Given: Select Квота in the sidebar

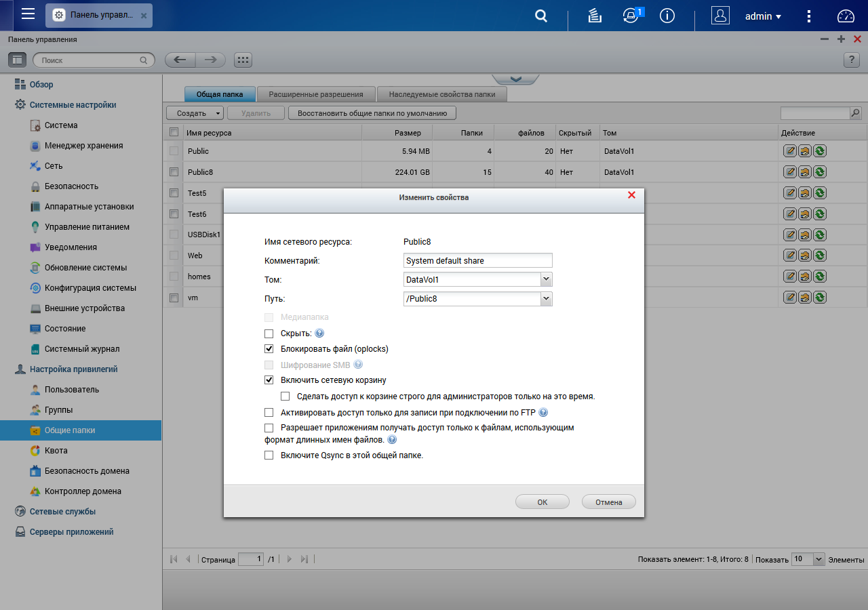Looking at the screenshot, I should click(x=56, y=451).
